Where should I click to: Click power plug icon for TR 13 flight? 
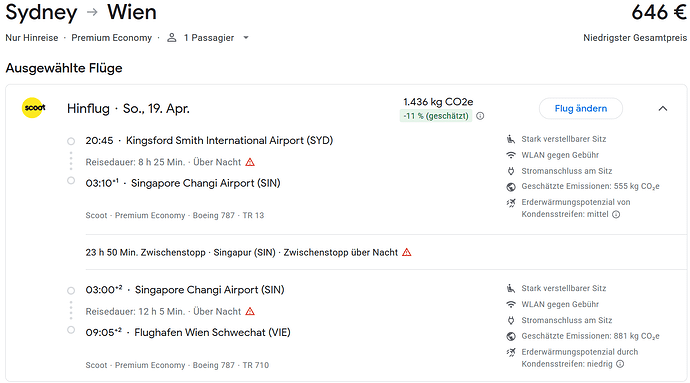(x=510, y=171)
